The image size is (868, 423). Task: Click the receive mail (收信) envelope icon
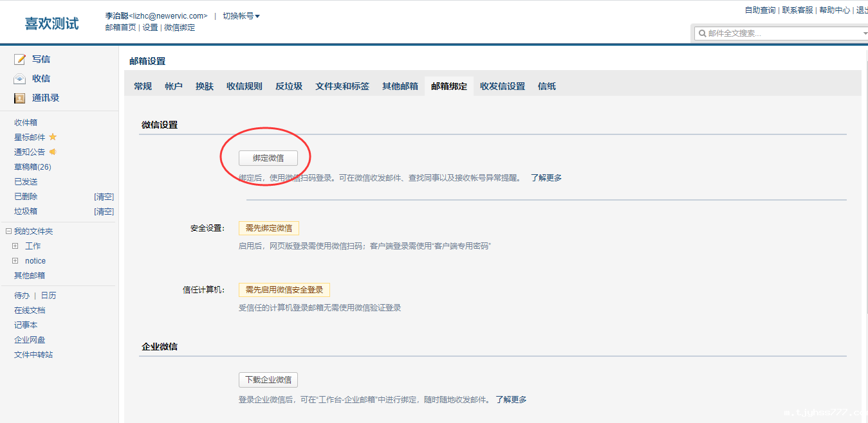[20, 78]
